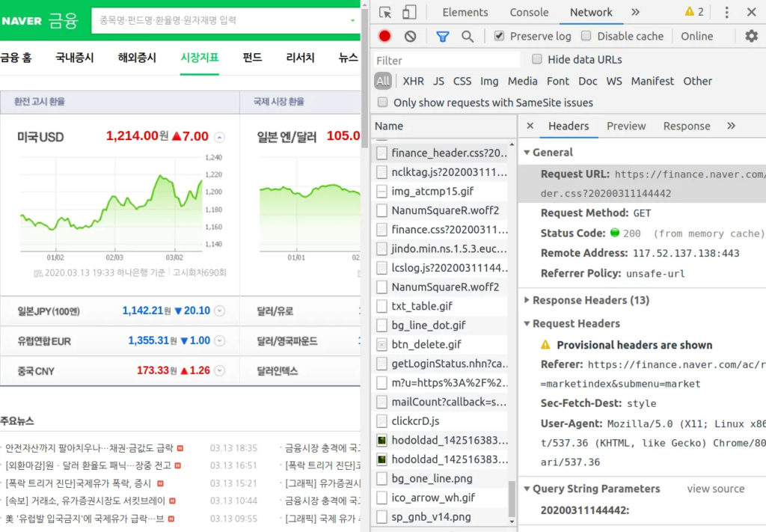
Task: Open 펀드 navigation menu
Action: coord(253,58)
